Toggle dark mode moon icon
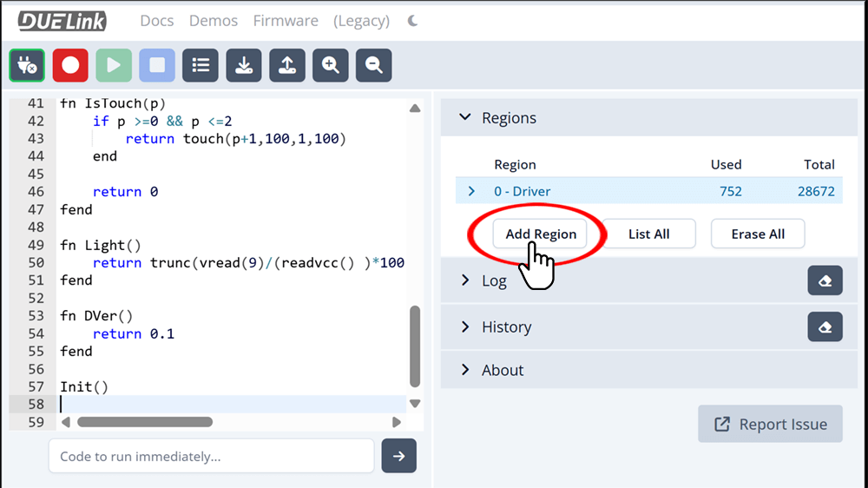The width and height of the screenshot is (868, 488). pos(412,21)
